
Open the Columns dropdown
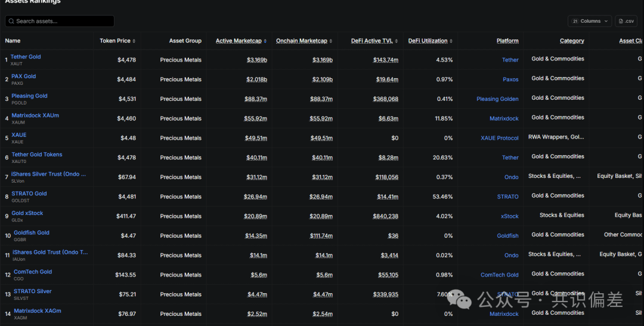click(589, 21)
